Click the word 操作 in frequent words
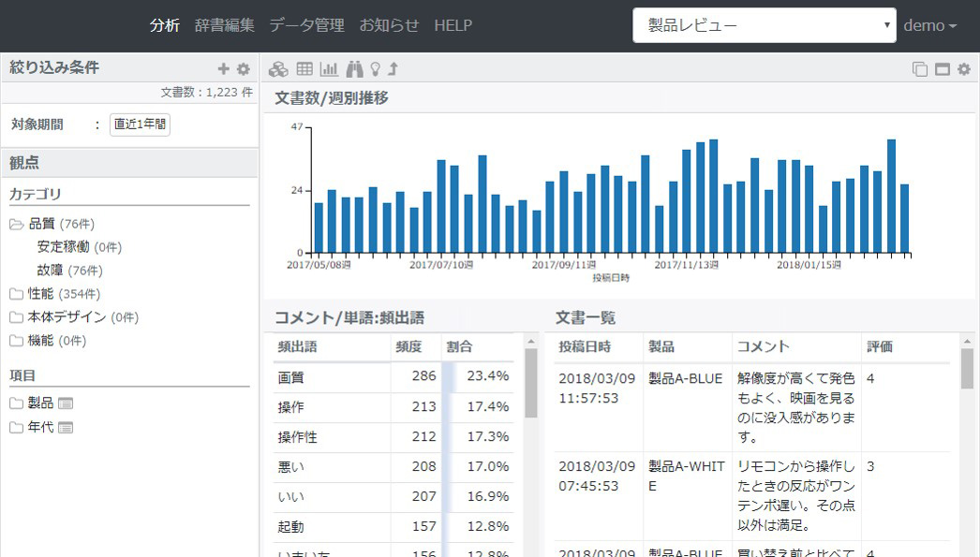 coord(291,407)
